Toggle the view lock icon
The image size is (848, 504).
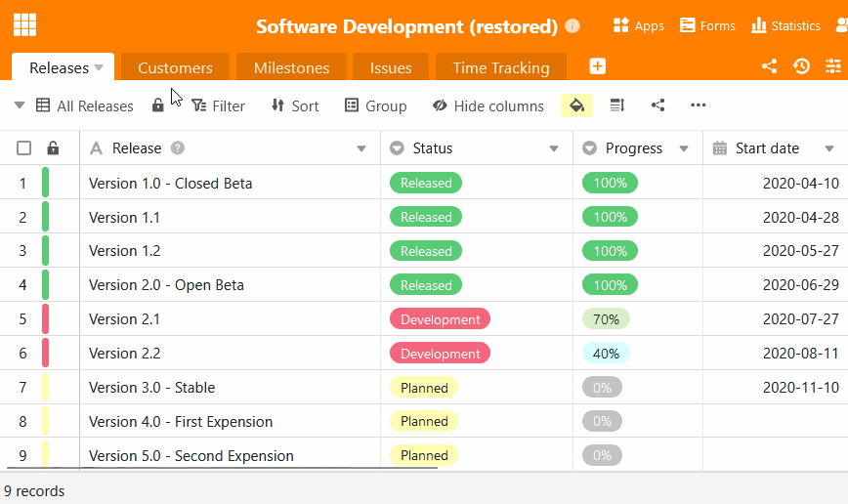click(158, 105)
